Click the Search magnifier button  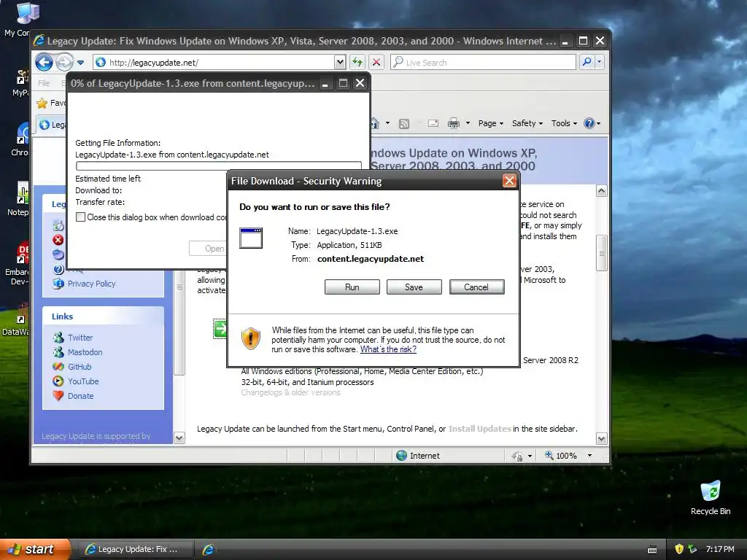point(587,62)
